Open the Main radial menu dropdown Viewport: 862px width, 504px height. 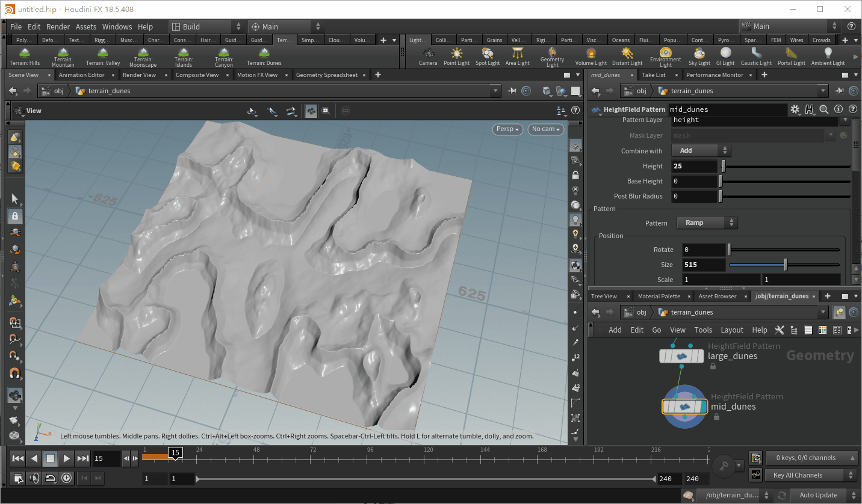[285, 26]
